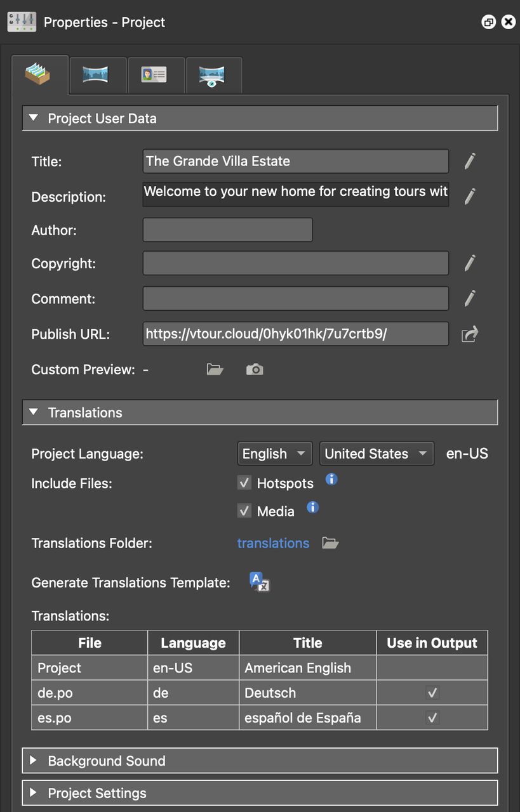The width and height of the screenshot is (520, 812).
Task: Click the share icon beside Publish URL
Action: coord(469,334)
